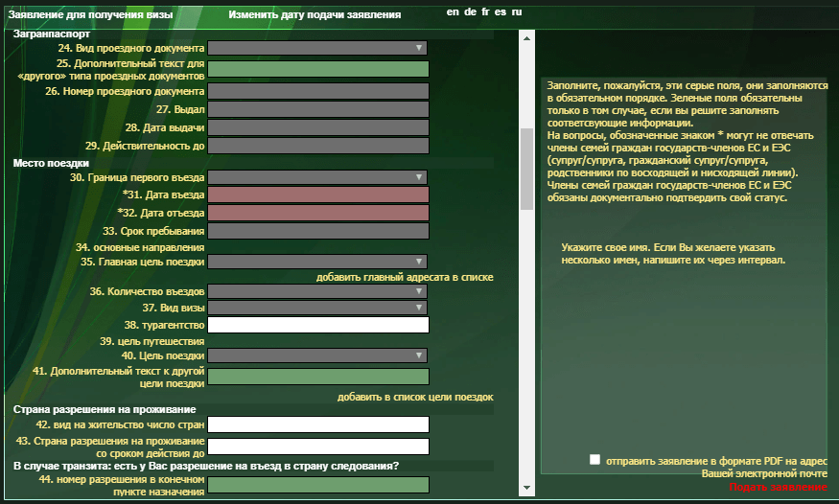Focus the '44. номер разрешения' green field

pyautogui.click(x=318, y=485)
